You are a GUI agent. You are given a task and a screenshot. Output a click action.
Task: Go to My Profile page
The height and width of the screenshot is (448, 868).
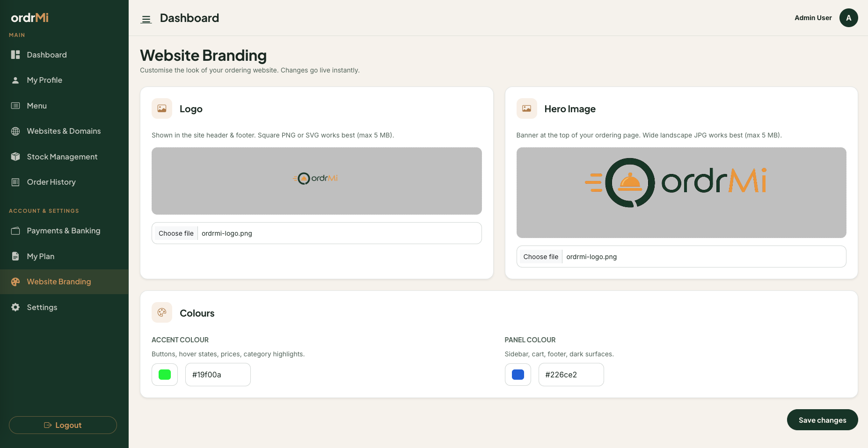(x=64, y=80)
